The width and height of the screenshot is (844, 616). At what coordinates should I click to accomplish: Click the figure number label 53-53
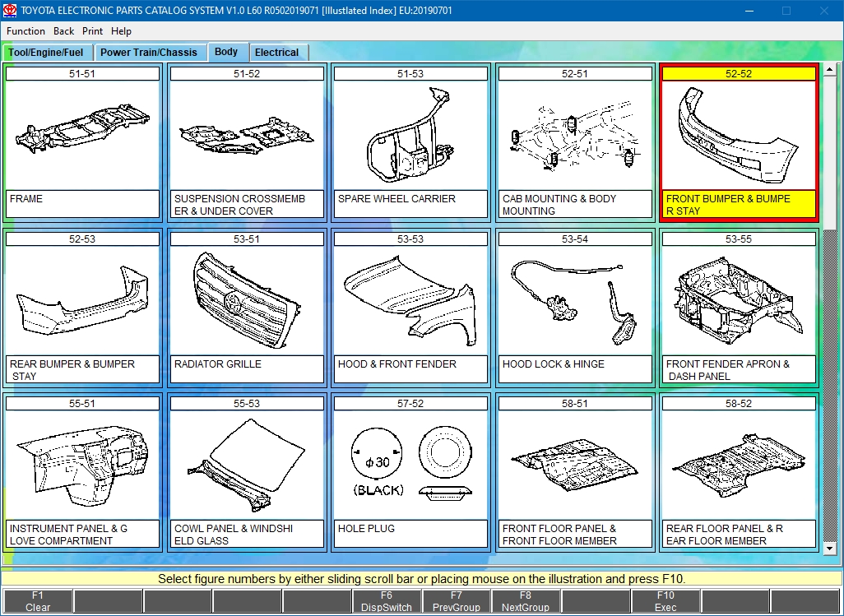tap(410, 239)
